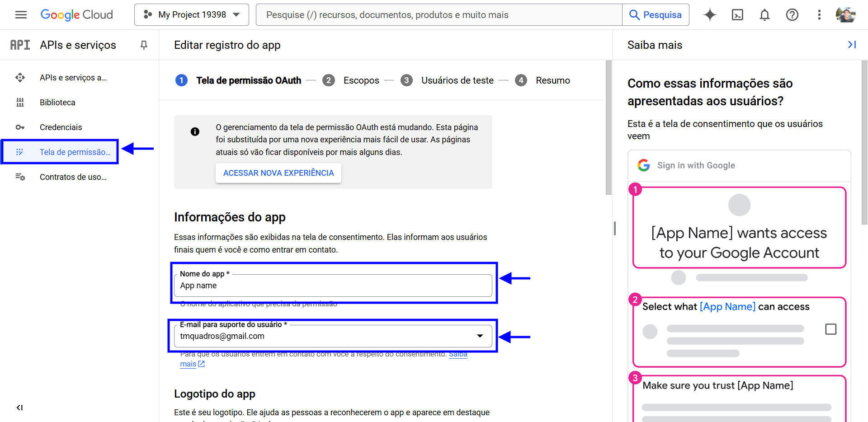The height and width of the screenshot is (422, 868).
Task: Open the user account avatar
Action: tap(845, 15)
